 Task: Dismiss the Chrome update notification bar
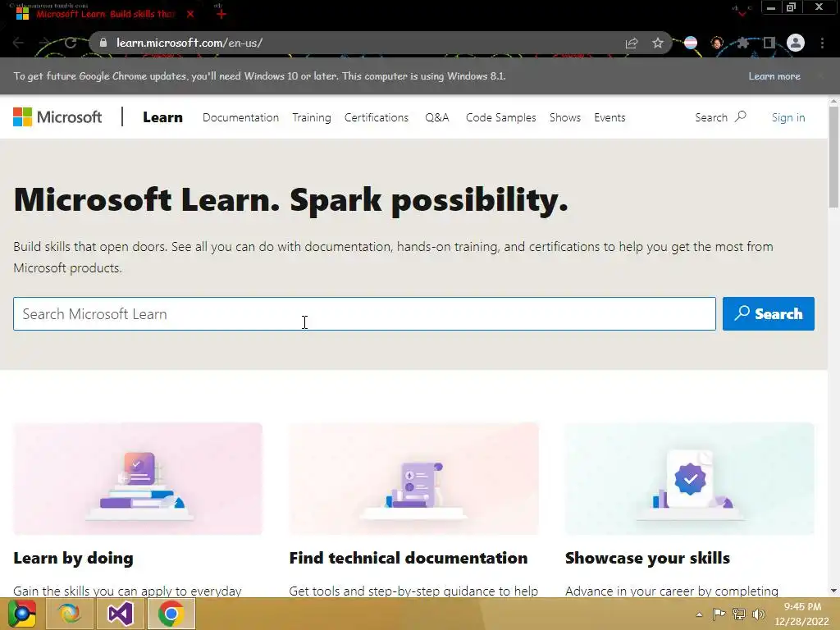[x=820, y=76]
